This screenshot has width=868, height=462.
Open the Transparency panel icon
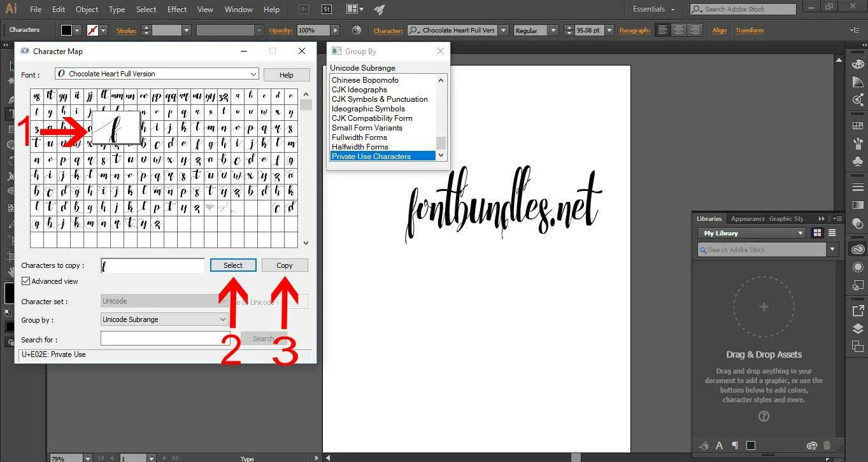click(858, 223)
